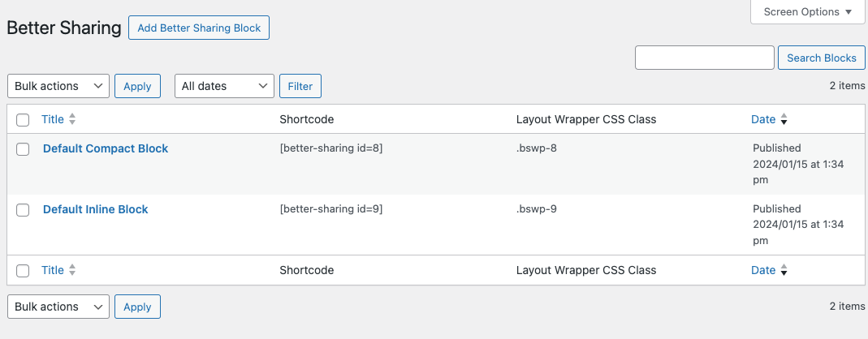Open the Default Inline Block link
The image size is (868, 339).
(96, 209)
